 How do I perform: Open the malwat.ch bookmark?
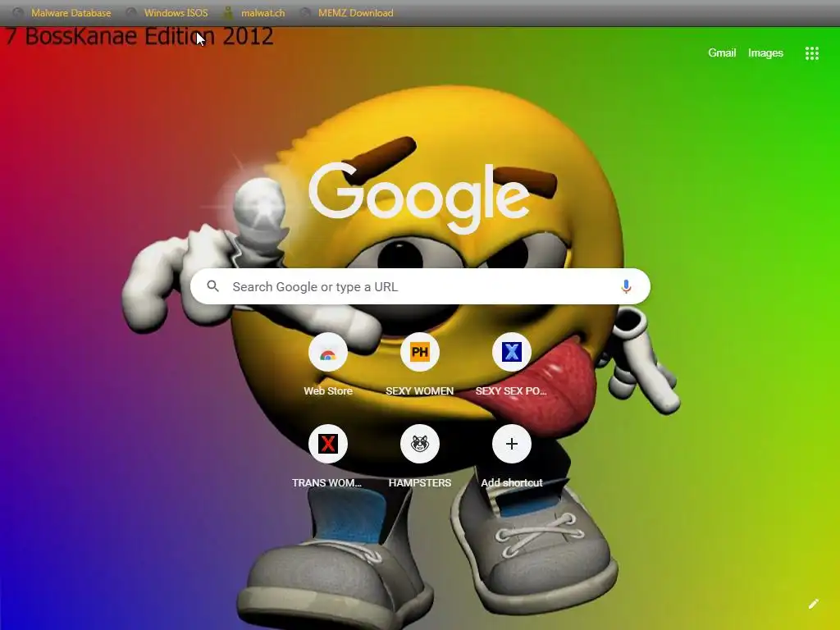click(x=254, y=13)
